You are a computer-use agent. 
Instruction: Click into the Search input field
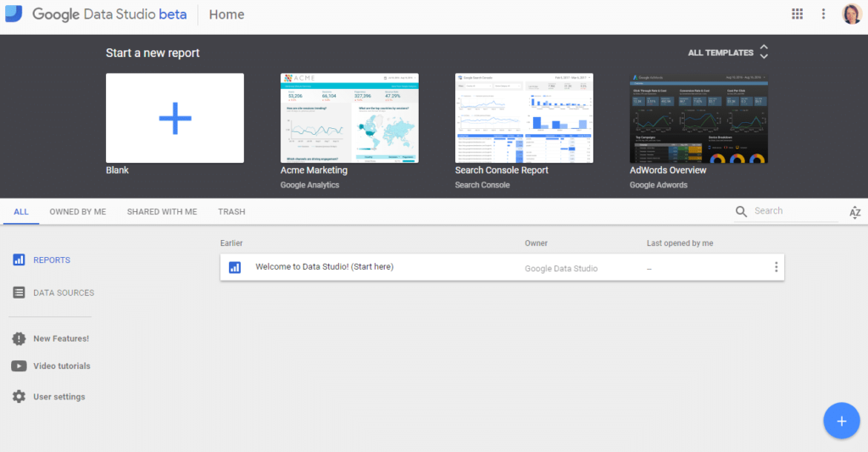pyautogui.click(x=794, y=211)
